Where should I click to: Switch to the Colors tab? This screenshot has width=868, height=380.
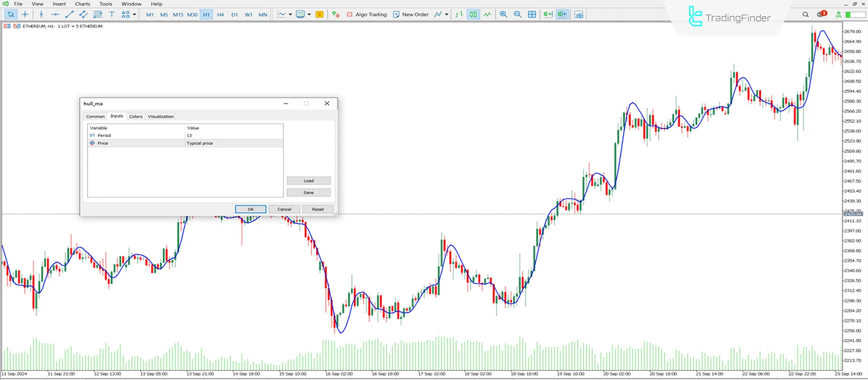[136, 116]
